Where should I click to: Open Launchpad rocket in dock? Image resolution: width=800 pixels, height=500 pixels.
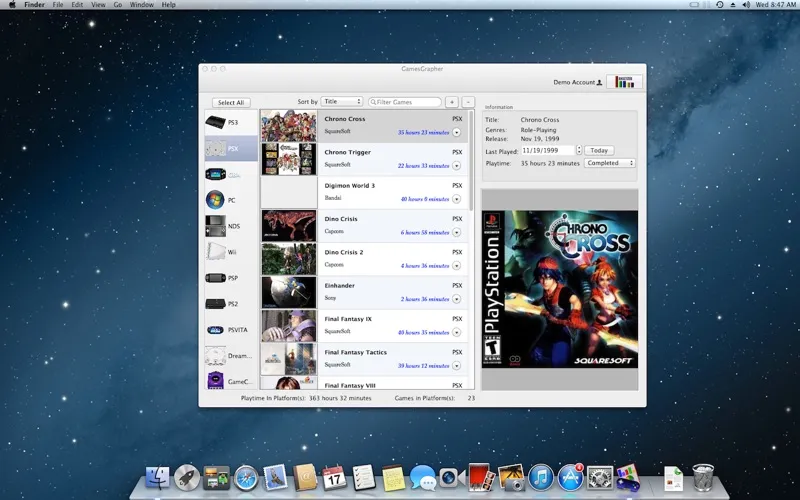(187, 478)
